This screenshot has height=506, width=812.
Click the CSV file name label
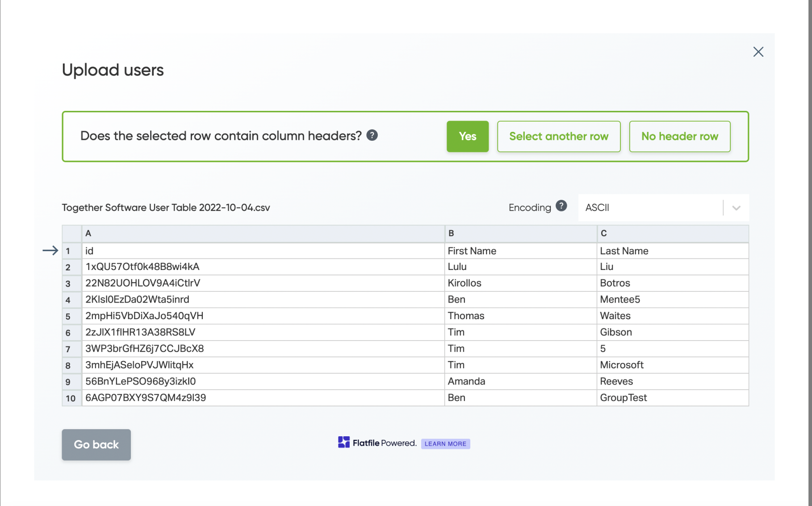point(166,208)
